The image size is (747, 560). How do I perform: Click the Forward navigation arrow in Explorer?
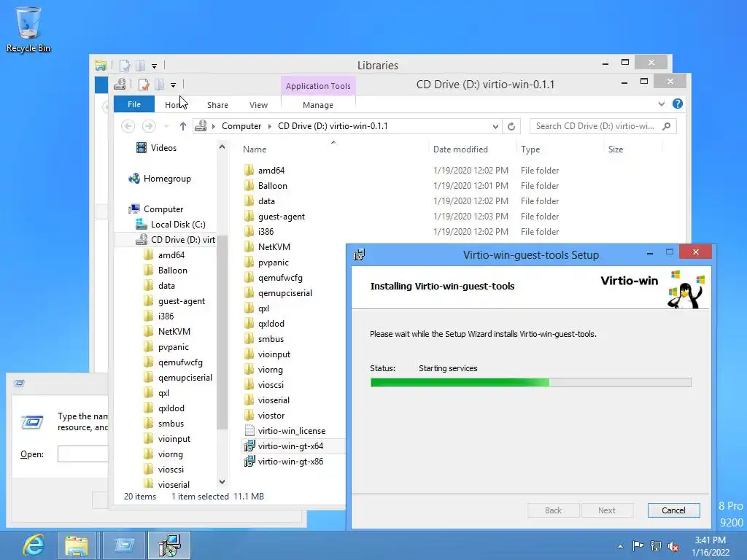(x=149, y=126)
